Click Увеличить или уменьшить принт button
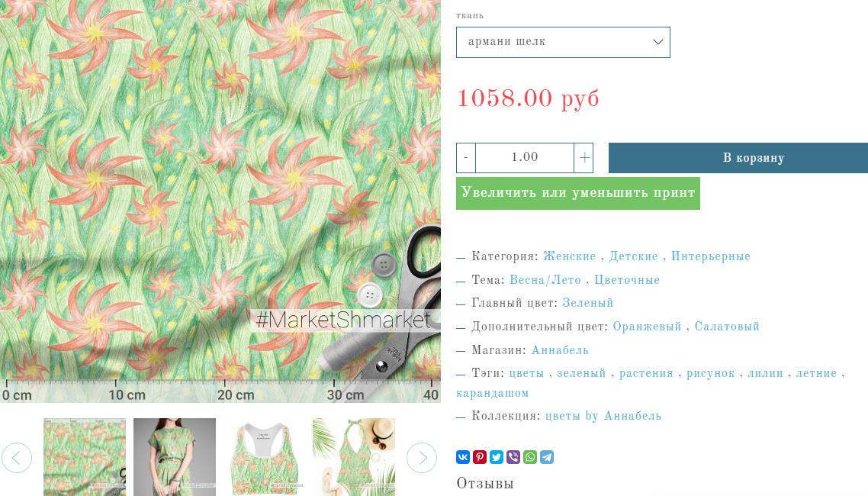This screenshot has height=496, width=868. 578,193
